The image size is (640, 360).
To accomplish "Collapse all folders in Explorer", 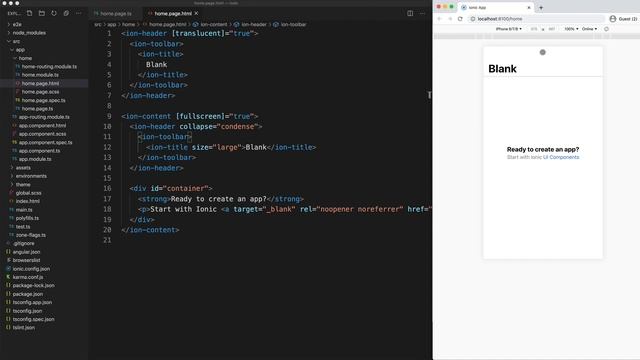I will point(66,13).
